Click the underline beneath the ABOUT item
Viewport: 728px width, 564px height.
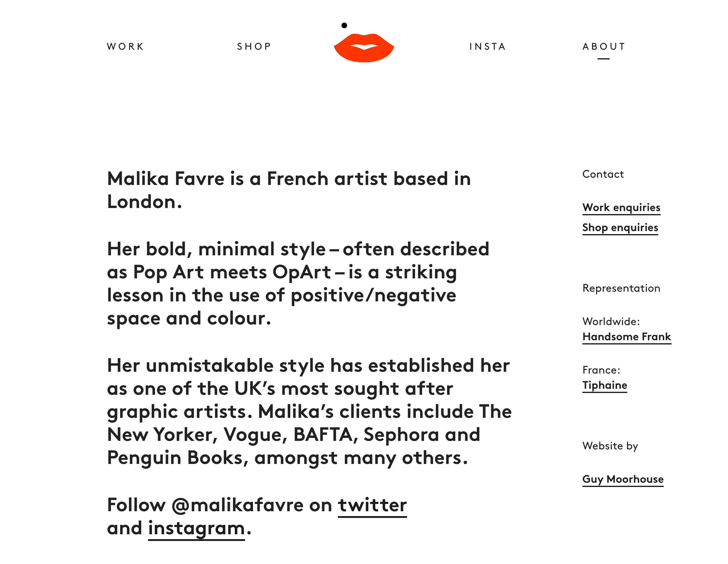click(603, 59)
